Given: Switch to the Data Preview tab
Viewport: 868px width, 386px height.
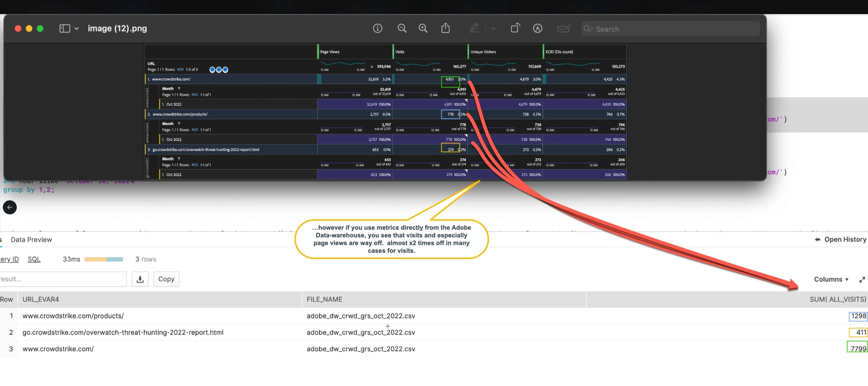Looking at the screenshot, I should [31, 240].
